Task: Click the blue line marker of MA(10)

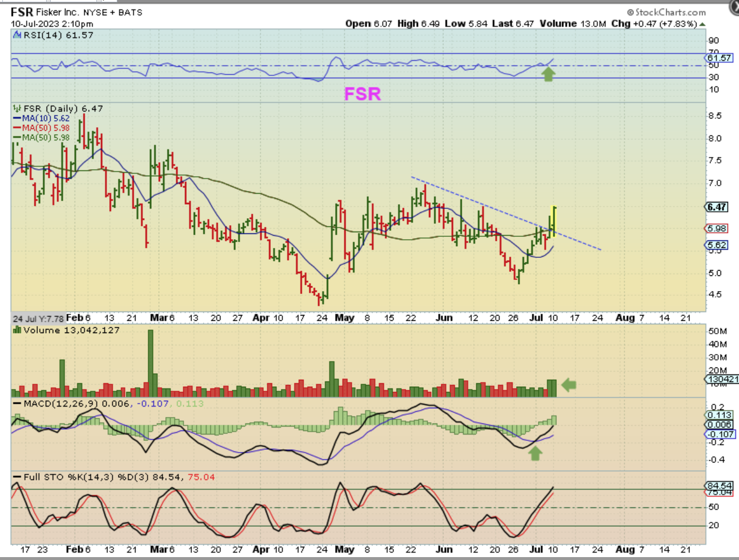Action: (17, 118)
